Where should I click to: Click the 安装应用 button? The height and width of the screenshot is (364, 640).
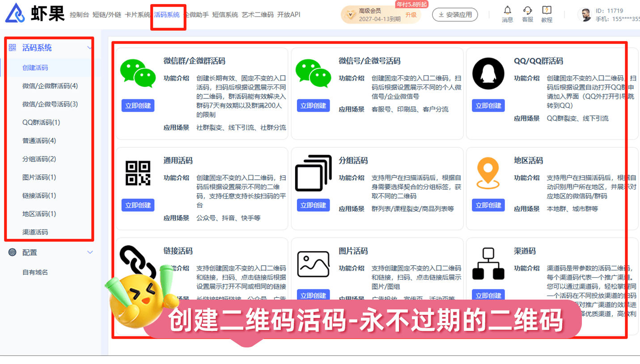455,15
